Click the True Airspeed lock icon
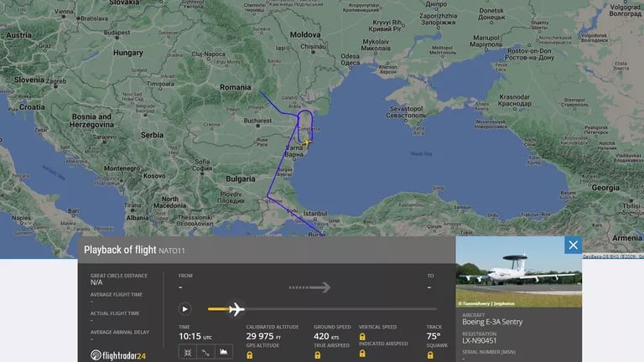Screen dimensions: 644x362 point(317,354)
